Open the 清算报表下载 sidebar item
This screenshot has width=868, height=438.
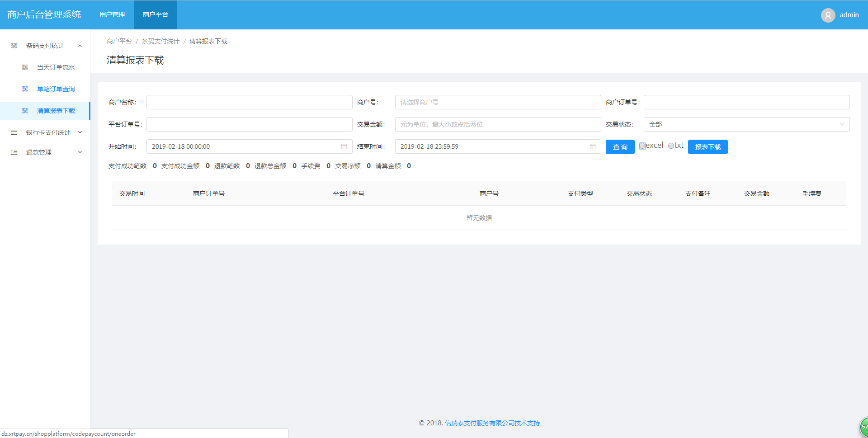56,111
